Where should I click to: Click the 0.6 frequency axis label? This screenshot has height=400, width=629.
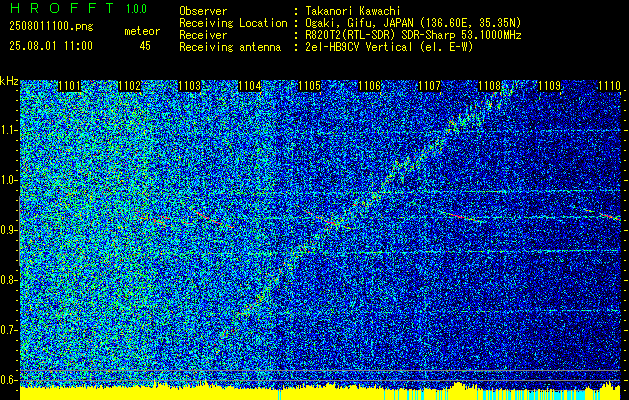point(8,380)
